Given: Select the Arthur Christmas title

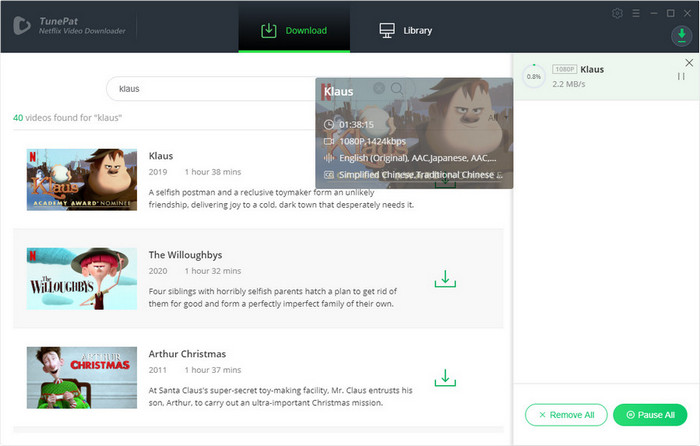Looking at the screenshot, I should (x=187, y=354).
